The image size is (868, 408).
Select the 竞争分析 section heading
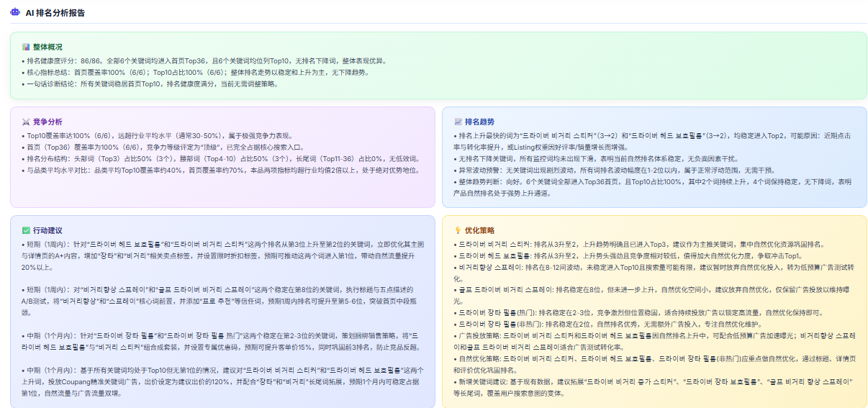(x=48, y=122)
